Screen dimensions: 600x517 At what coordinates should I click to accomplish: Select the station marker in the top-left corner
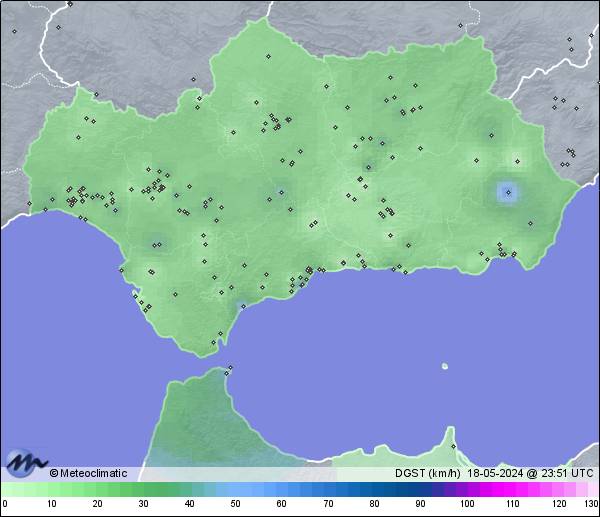[15, 31]
